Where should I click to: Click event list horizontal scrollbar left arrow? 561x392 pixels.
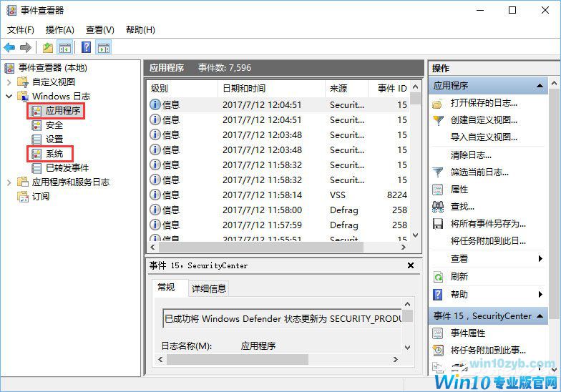tap(153, 247)
